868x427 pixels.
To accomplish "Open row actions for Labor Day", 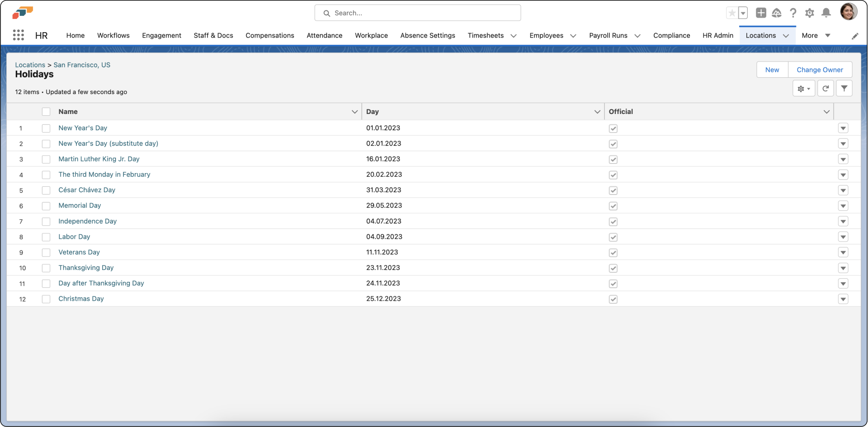I will coord(843,237).
